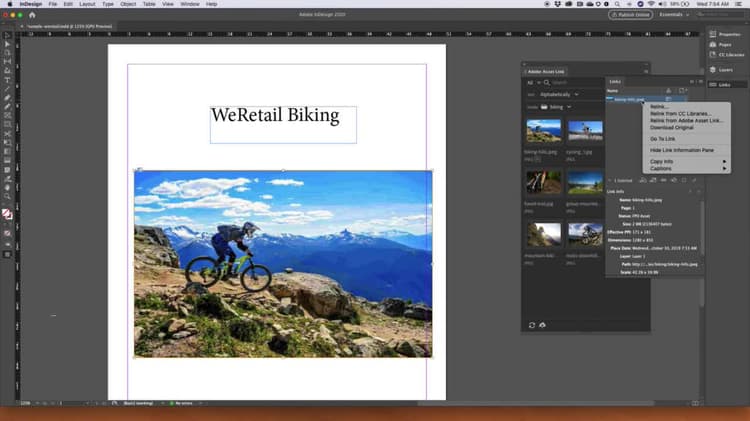
Task: Click macOS Spotlight search icon
Action: [x=617, y=4]
